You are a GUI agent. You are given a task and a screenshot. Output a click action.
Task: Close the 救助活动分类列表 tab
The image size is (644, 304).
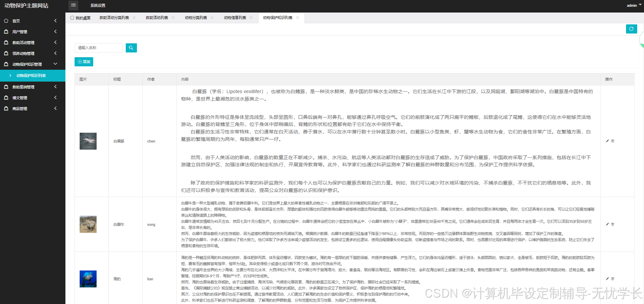(134, 18)
